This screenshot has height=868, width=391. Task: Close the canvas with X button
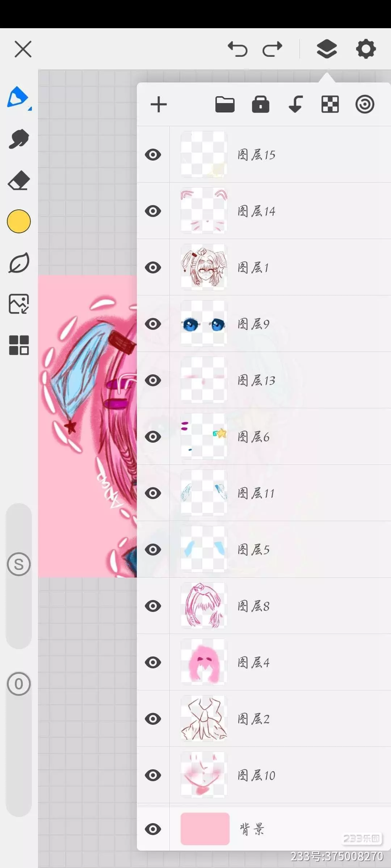tap(23, 49)
